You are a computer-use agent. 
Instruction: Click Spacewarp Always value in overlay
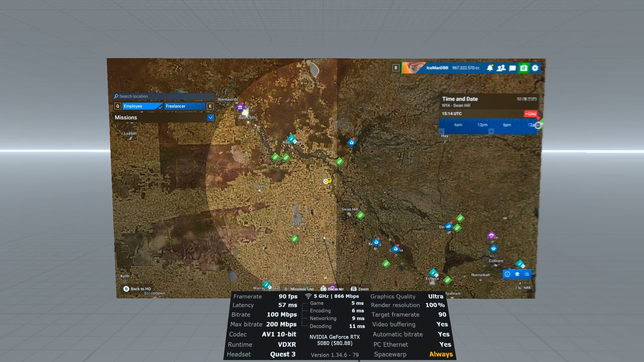point(441,354)
